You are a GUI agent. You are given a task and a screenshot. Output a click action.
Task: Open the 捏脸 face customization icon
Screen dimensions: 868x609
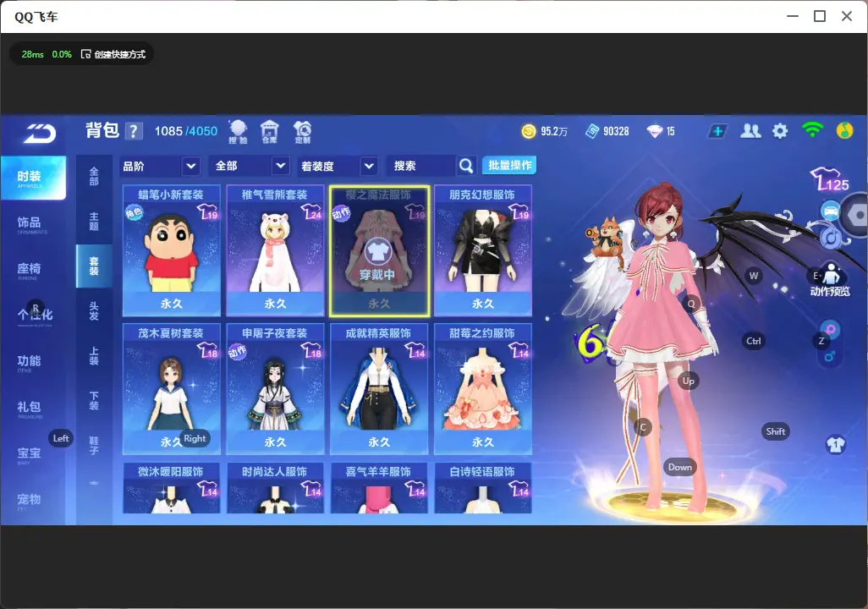click(238, 132)
